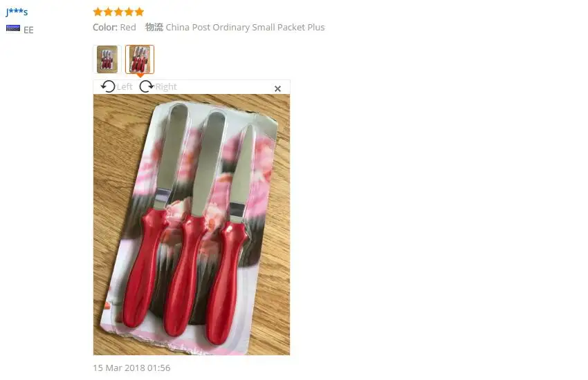Viewport: 588px width, 380px height.
Task: Click the rotate Right arrow icon
Action: tap(146, 86)
